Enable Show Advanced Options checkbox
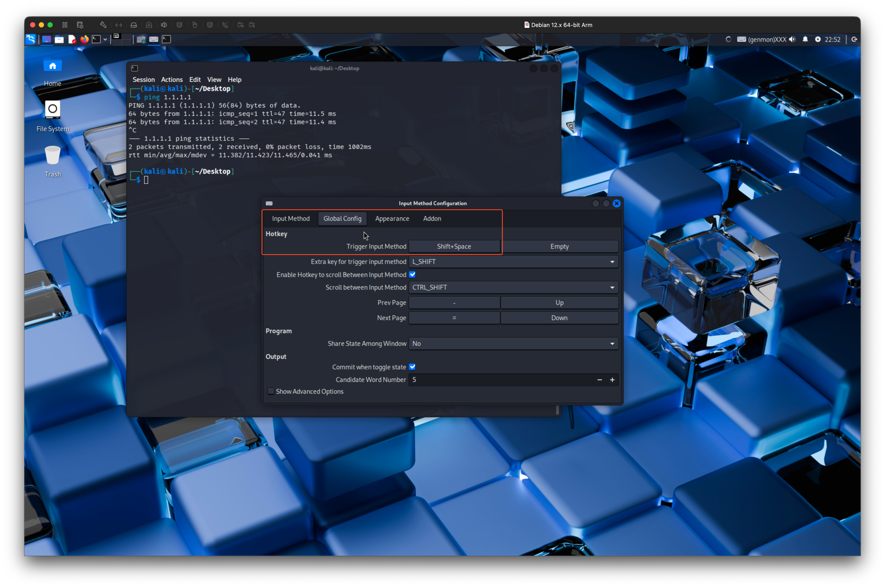 [x=270, y=391]
